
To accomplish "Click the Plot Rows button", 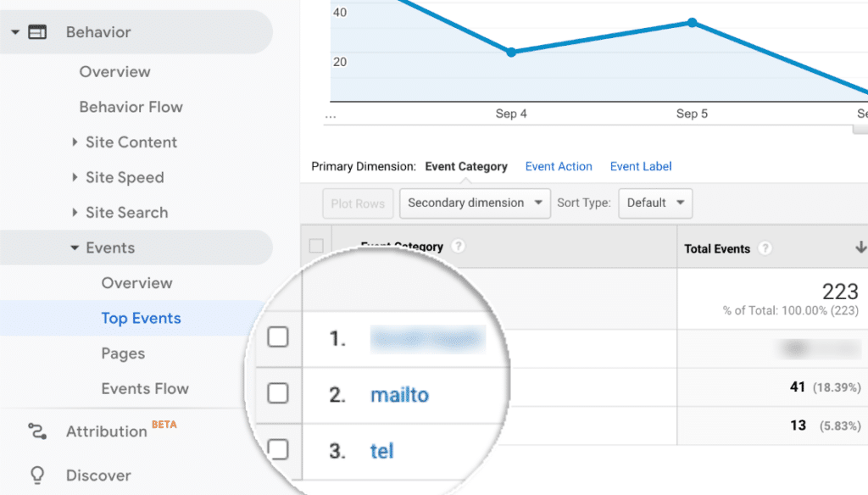I will (357, 203).
